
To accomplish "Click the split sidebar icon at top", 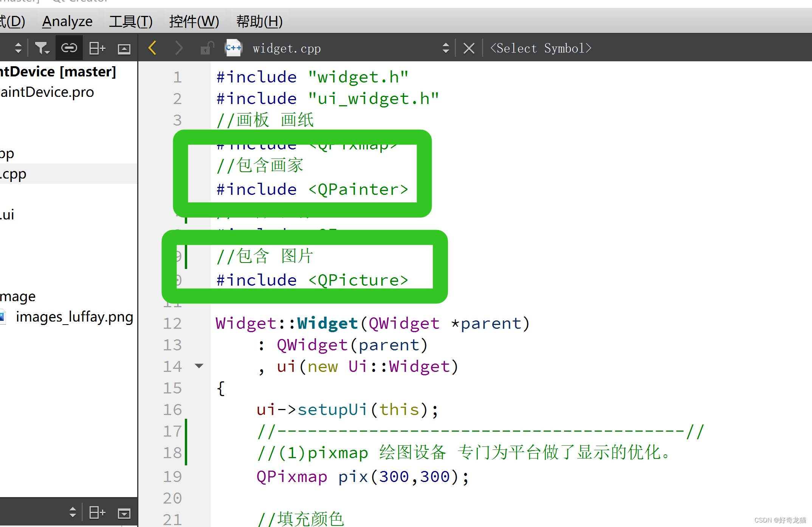I will pos(97,48).
